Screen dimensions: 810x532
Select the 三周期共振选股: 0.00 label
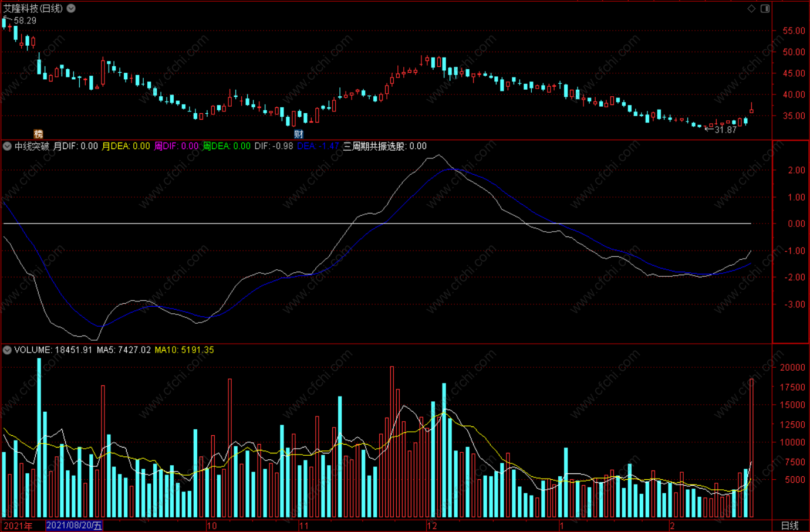point(385,146)
